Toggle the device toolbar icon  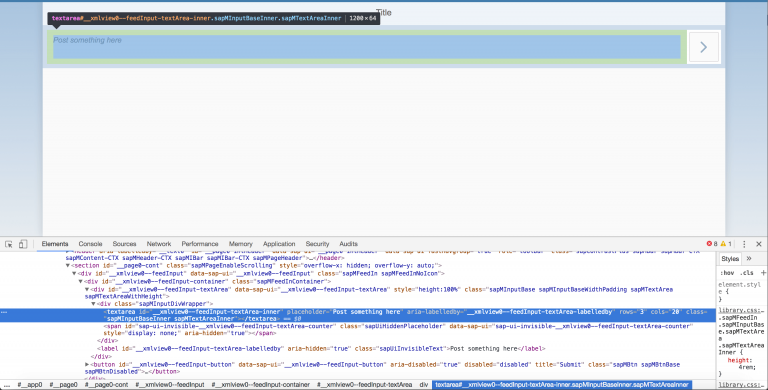click(x=23, y=244)
